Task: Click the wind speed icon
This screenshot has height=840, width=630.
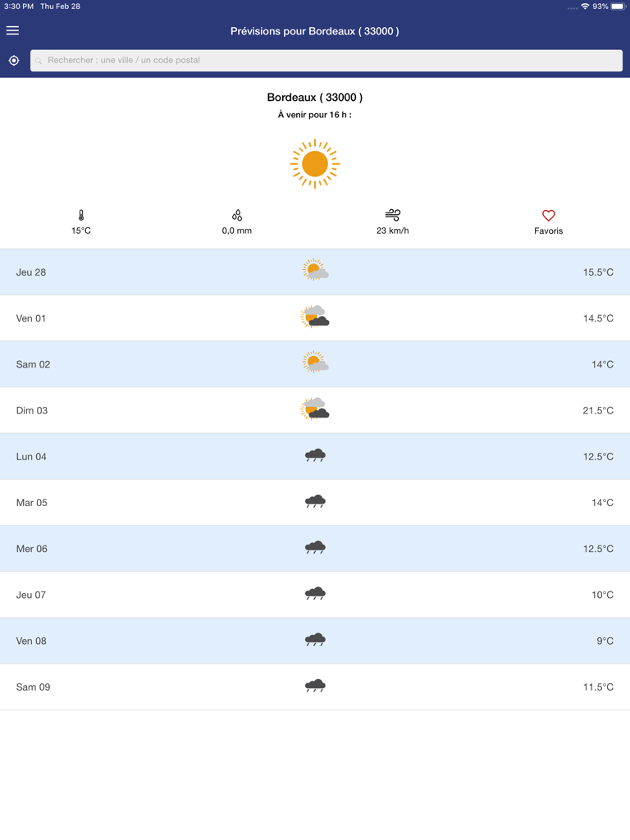Action: 393,215
